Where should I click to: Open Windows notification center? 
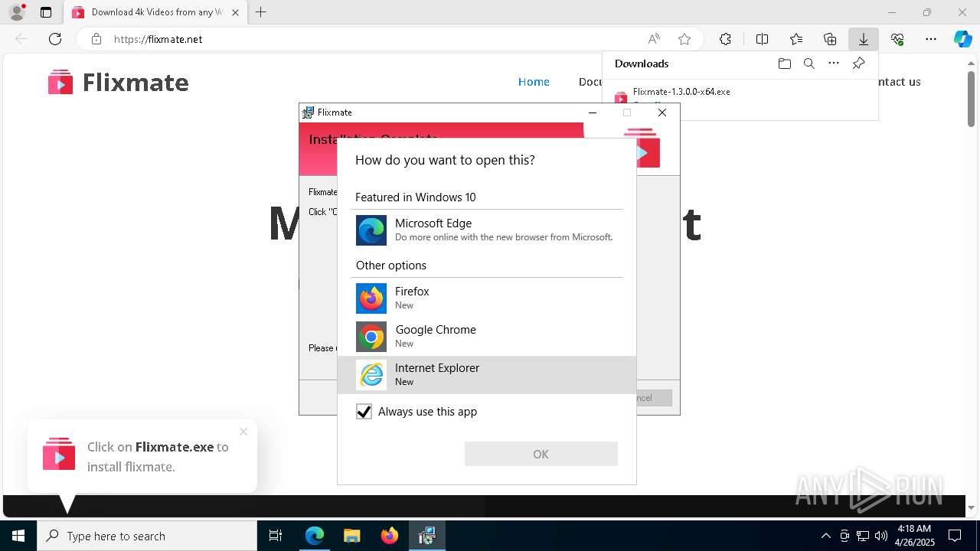point(955,536)
